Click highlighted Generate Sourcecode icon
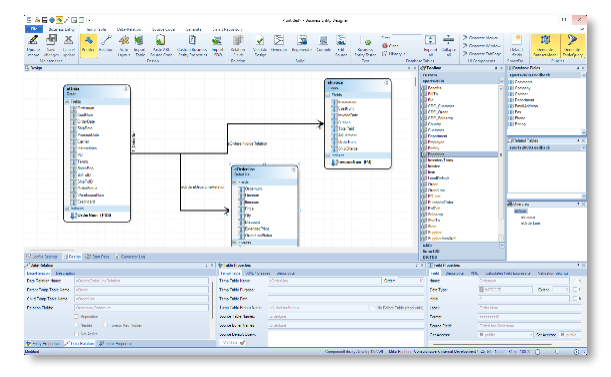611x377 pixels. click(x=545, y=46)
